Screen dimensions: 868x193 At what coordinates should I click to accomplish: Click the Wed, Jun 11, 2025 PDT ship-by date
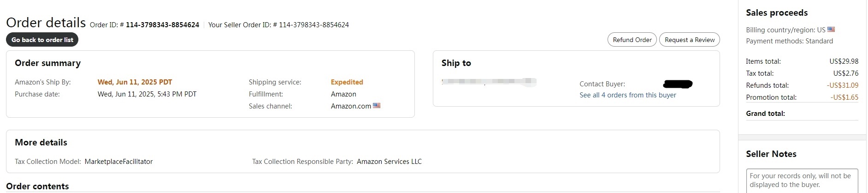click(x=135, y=82)
